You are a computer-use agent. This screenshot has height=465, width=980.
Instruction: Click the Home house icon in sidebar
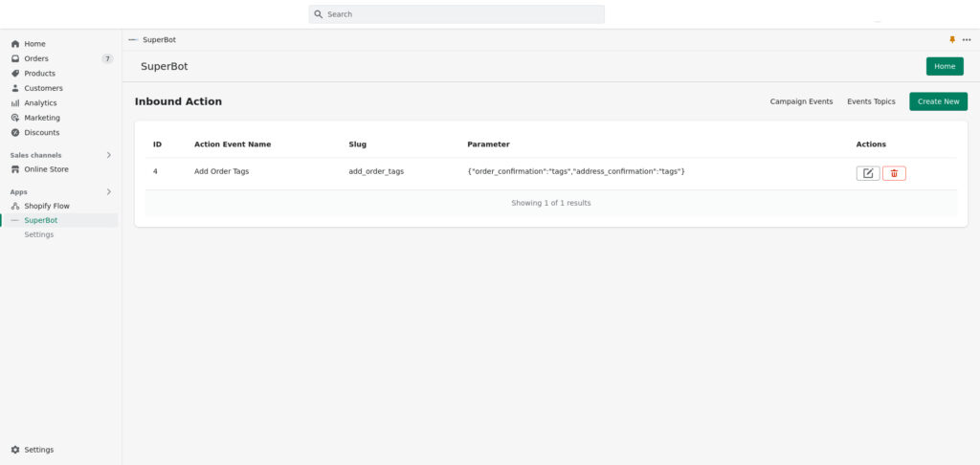[15, 44]
